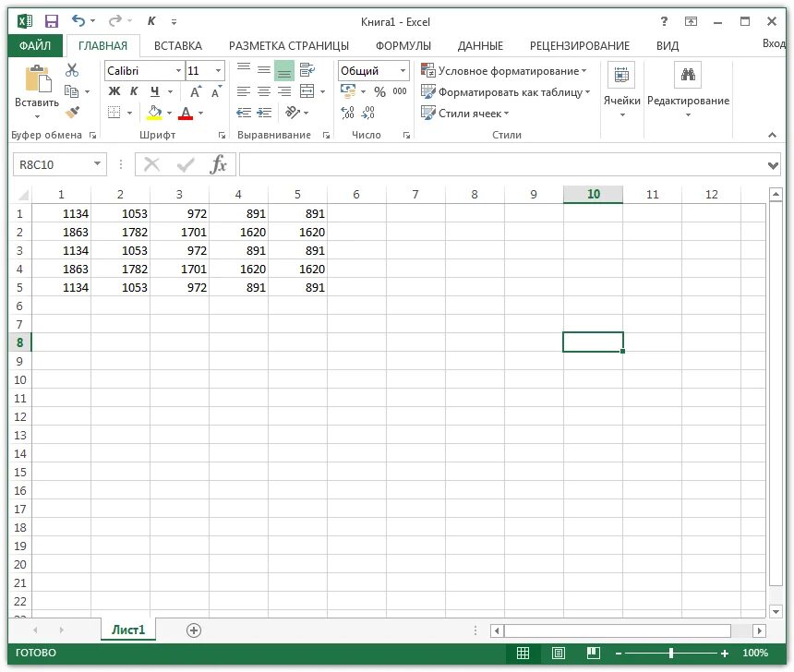The image size is (794, 672).
Task: Click the zoom slider handle
Action: tap(671, 654)
